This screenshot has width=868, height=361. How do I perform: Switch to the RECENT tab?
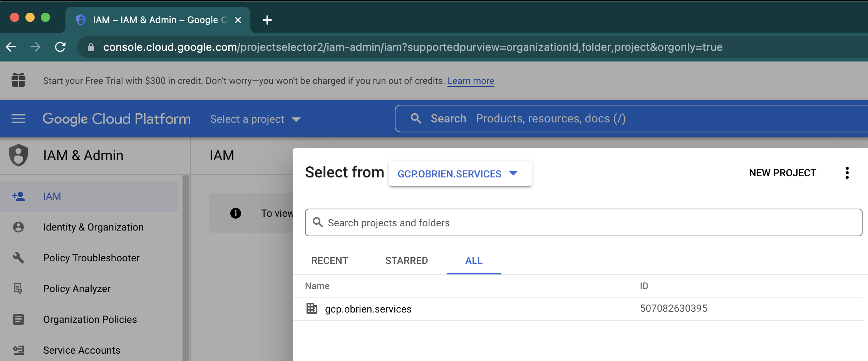click(330, 261)
